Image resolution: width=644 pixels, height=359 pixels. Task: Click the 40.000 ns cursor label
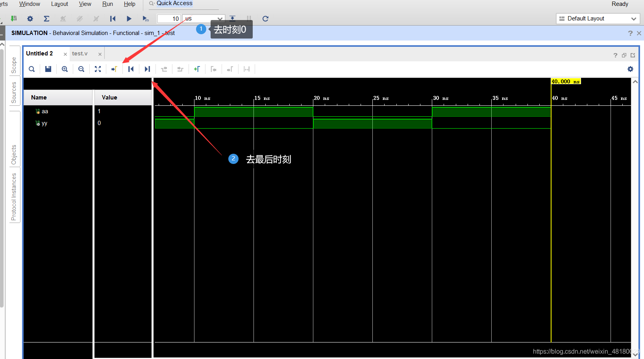point(566,81)
